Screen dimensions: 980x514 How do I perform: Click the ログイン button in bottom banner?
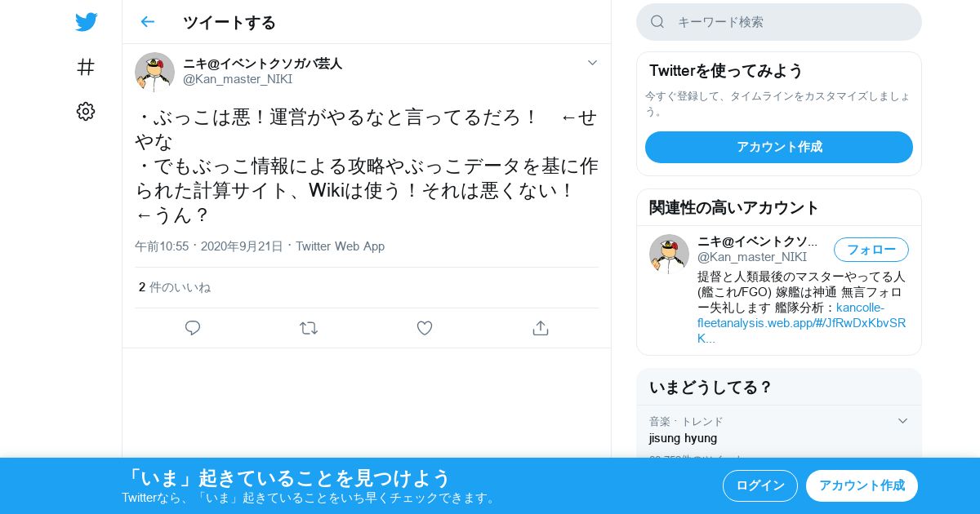pyautogui.click(x=760, y=485)
